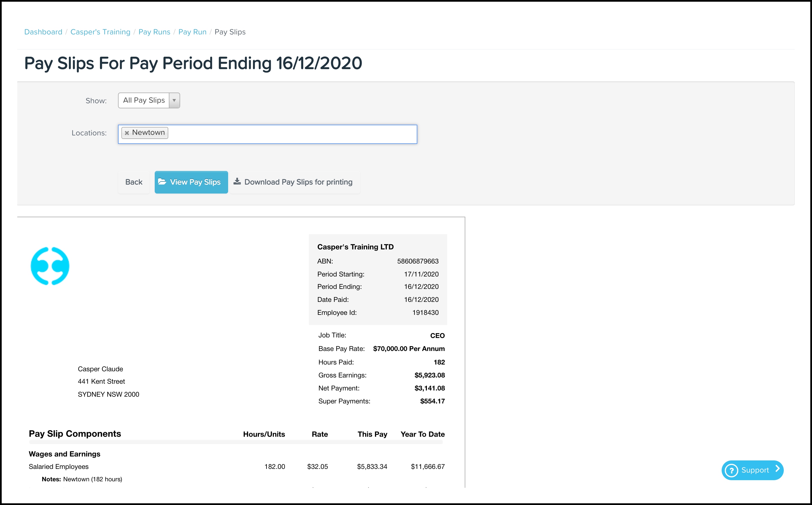The image size is (812, 505).
Task: Open the Show pay slips dropdown arrow
Action: 174,100
